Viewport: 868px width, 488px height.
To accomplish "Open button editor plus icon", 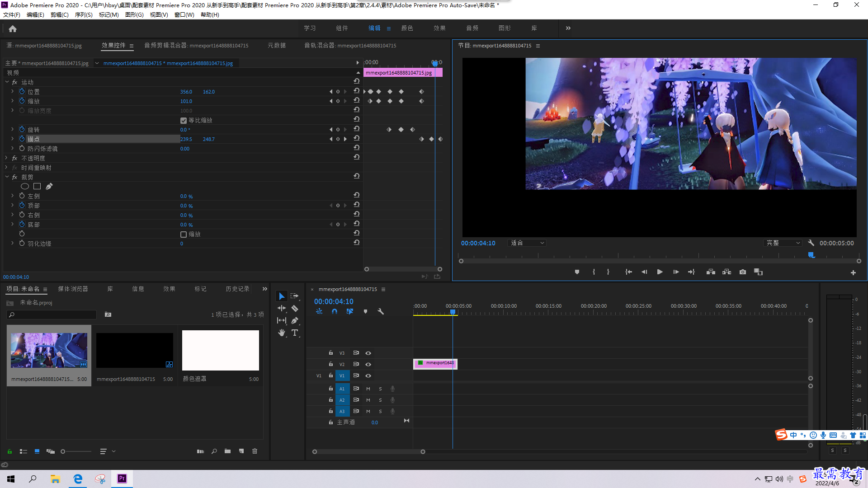I will [853, 272].
